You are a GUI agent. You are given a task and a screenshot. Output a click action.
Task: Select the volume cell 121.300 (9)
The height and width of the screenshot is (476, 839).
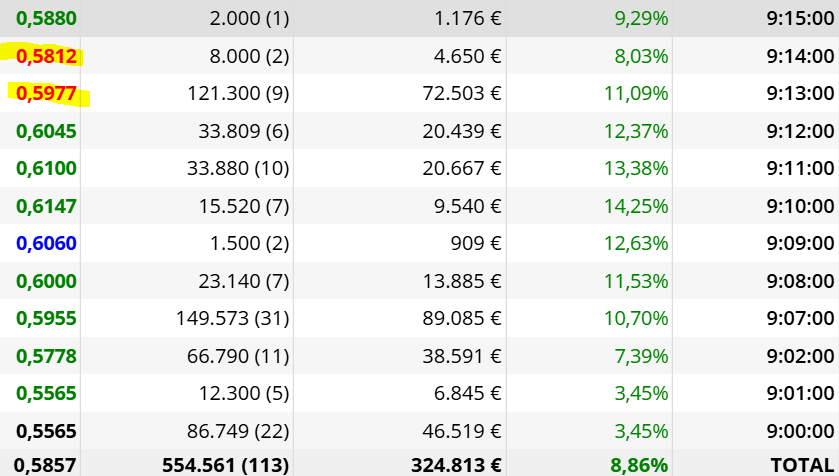[x=238, y=94]
